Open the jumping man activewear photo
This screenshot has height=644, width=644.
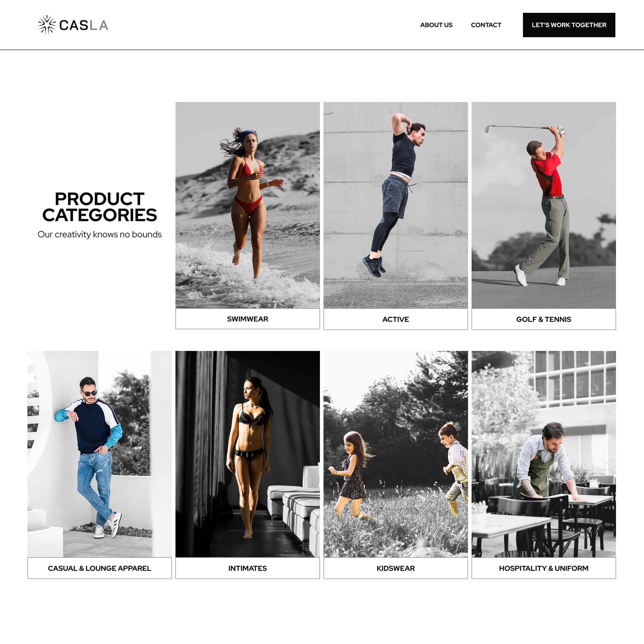tap(396, 205)
